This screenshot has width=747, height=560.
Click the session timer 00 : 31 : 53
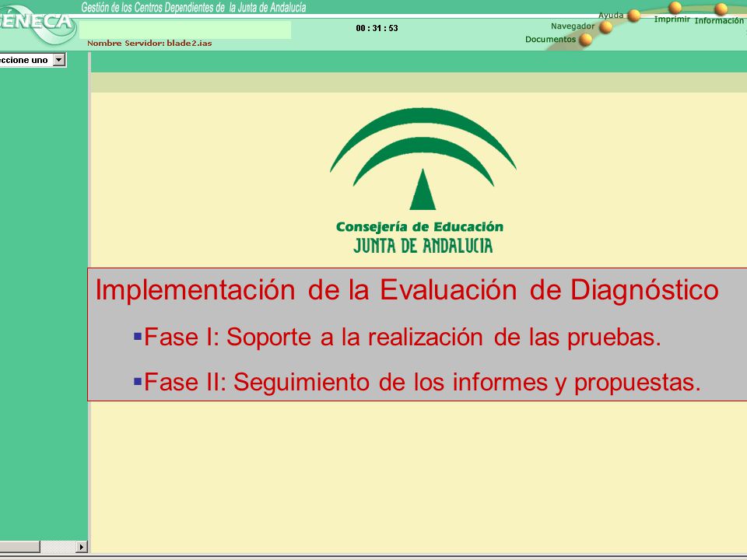pos(377,28)
